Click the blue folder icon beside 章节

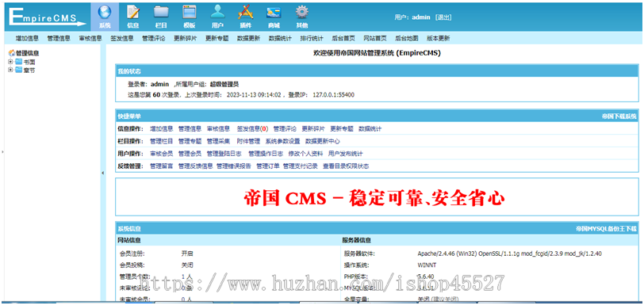[x=18, y=71]
